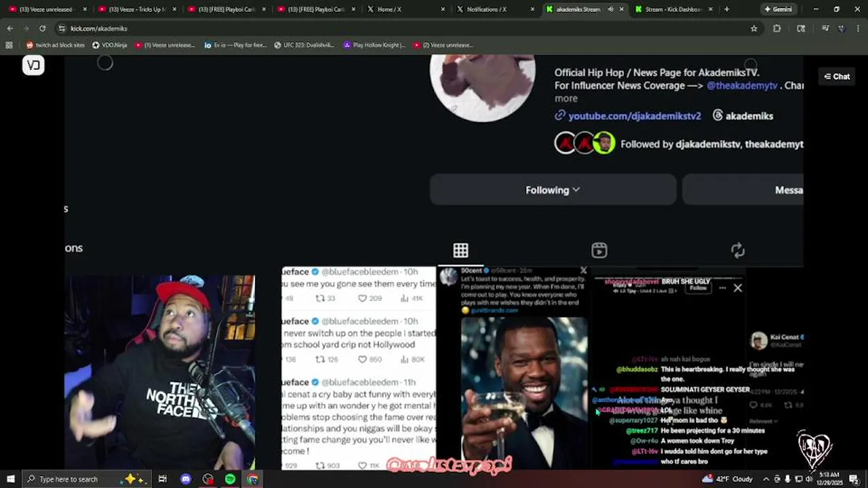Click Follow button in video overlay
868x488 pixels.
pos(698,288)
